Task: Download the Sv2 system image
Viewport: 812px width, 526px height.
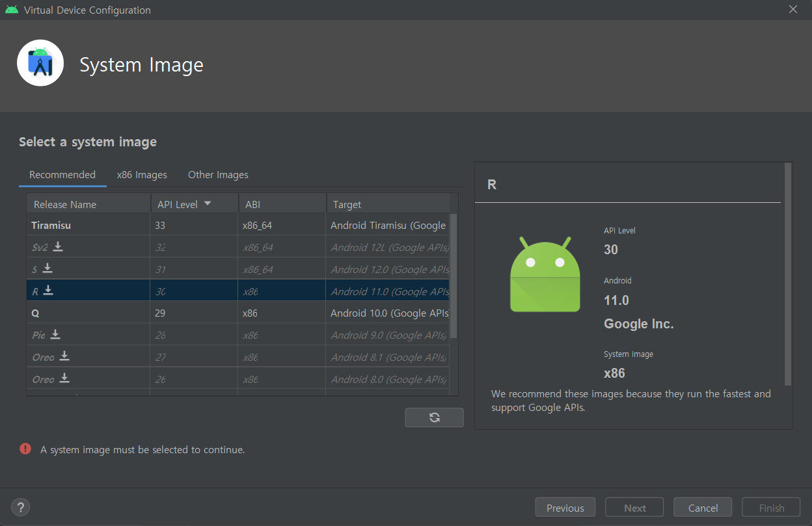Action: [x=58, y=246]
